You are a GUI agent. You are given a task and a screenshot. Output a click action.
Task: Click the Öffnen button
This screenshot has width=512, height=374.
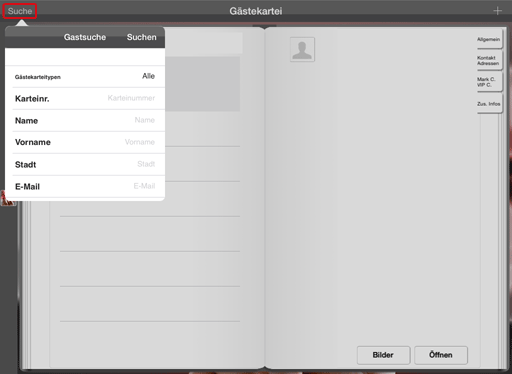pyautogui.click(x=441, y=355)
